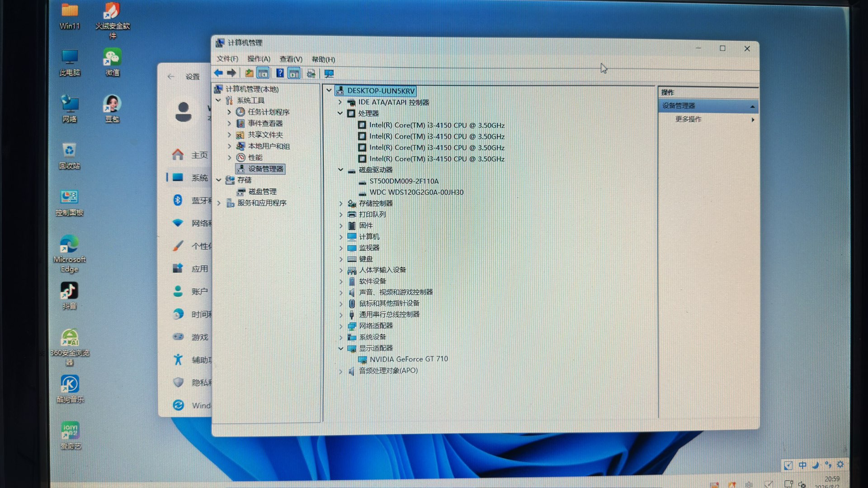This screenshot has width=868, height=488.
Task: Go to 主页 in the Settings sidebar
Action: pos(190,155)
